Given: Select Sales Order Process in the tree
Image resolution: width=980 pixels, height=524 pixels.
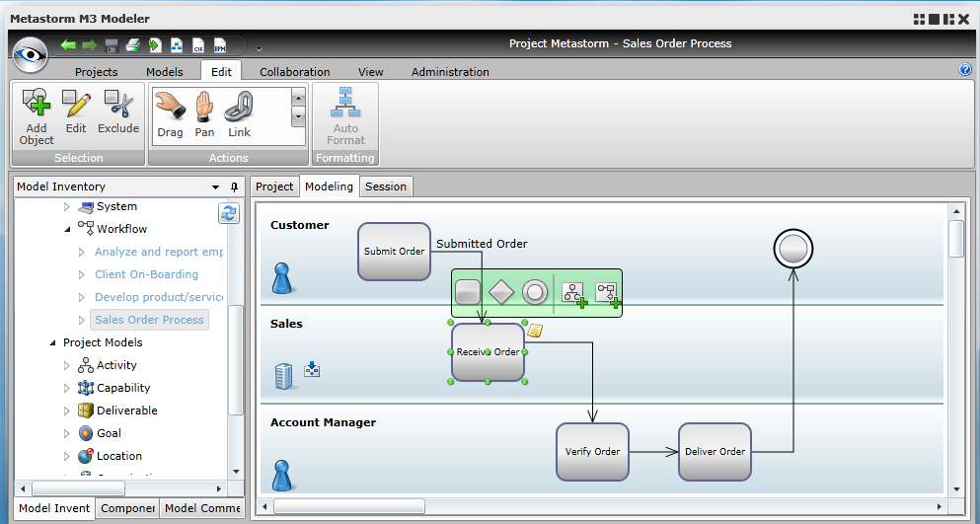Looking at the screenshot, I should [x=149, y=320].
